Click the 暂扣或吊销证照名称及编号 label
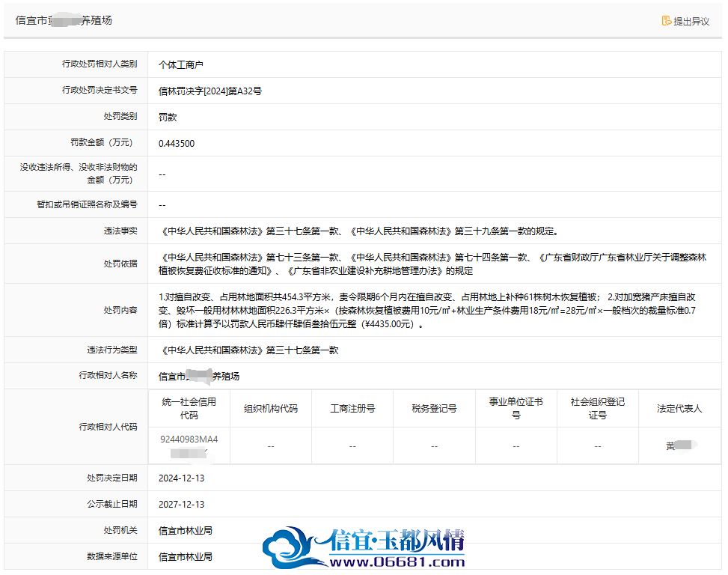728x575 pixels. 88,204
